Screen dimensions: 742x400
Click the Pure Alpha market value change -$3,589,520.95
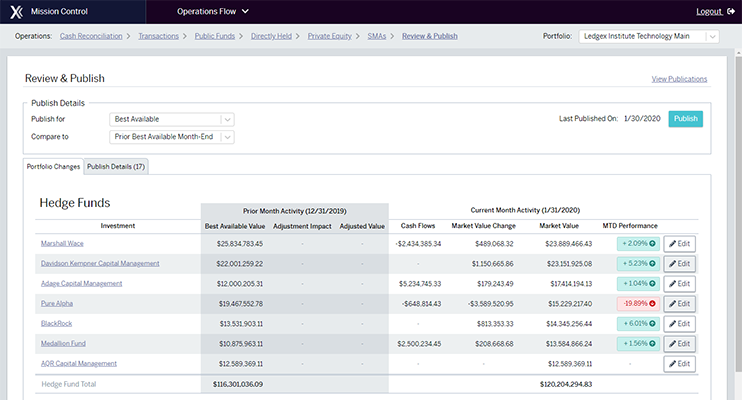coord(490,304)
